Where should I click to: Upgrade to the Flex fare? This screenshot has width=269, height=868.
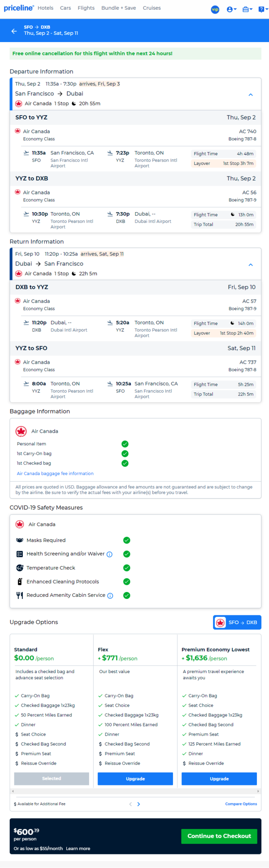(135, 779)
